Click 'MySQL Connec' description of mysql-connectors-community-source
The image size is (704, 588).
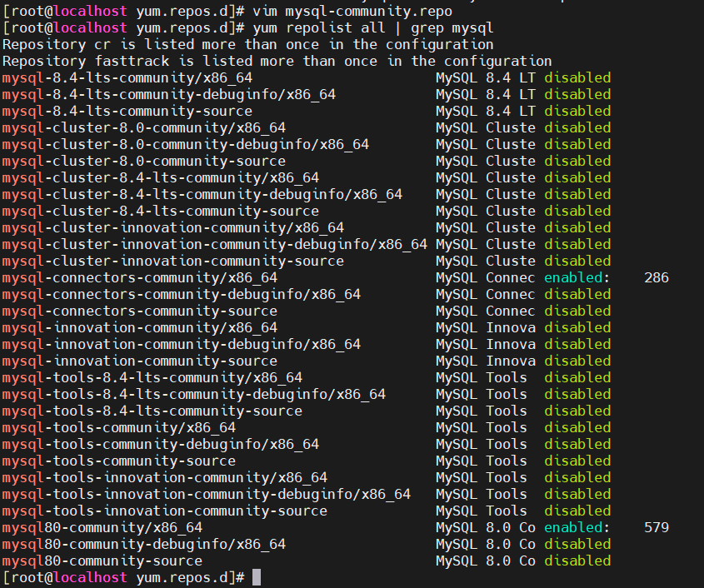pos(486,311)
